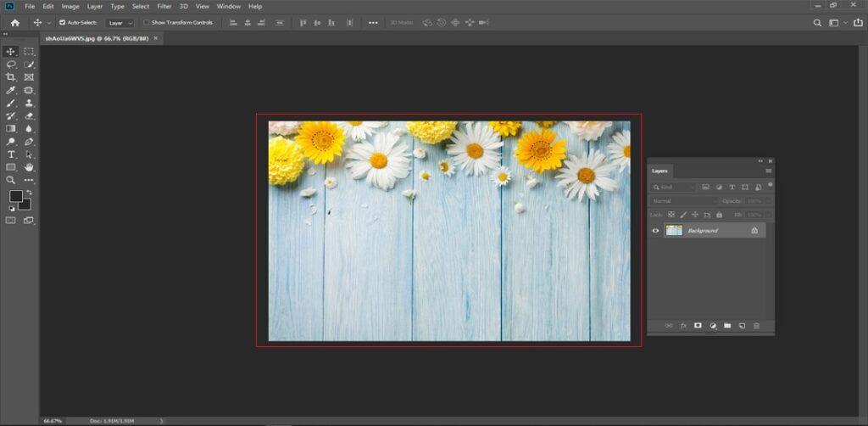
Task: Select the Quick Selection tool
Action: point(29,64)
